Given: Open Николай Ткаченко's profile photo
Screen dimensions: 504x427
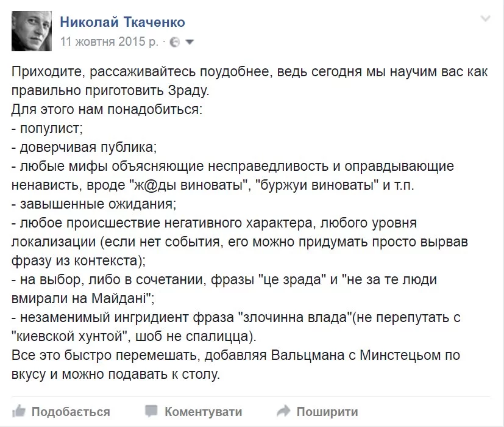Looking at the screenshot, I should click(32, 31).
